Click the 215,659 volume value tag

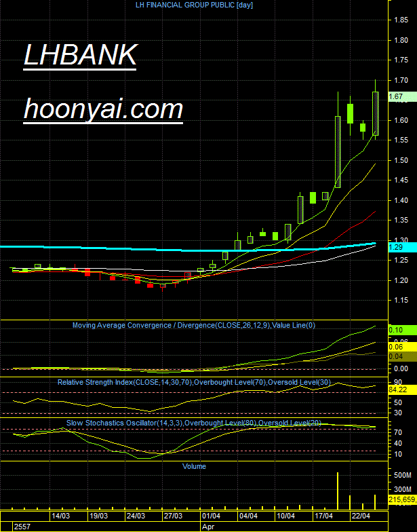(x=403, y=499)
